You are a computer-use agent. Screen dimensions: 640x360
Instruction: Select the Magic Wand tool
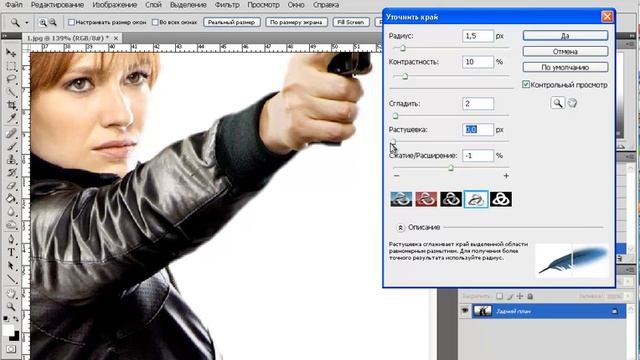click(x=11, y=92)
